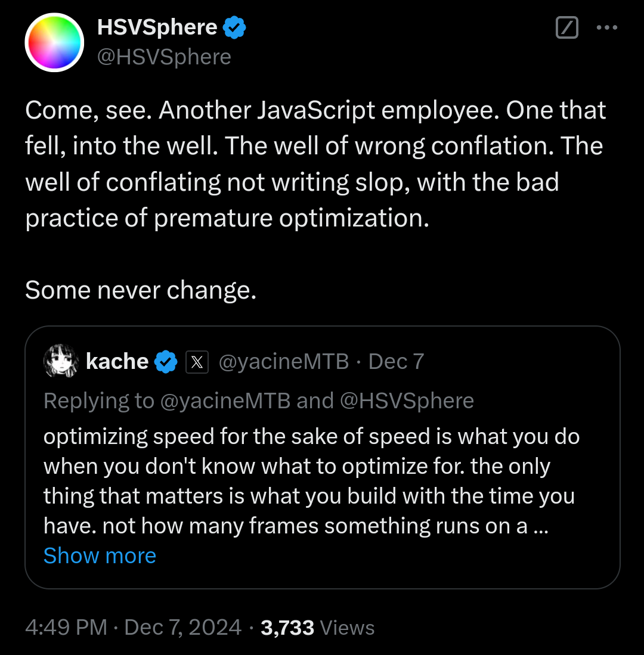Image resolution: width=644 pixels, height=655 pixels.
Task: Expand quoted post with Show more
Action: click(x=100, y=555)
